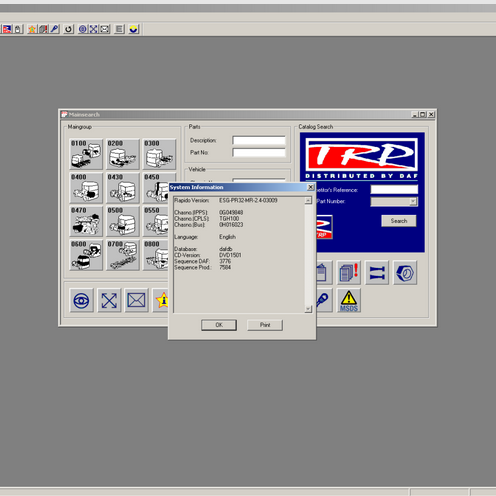496x496 pixels.
Task: Select maingroup 0600 icon
Action: 86,255
